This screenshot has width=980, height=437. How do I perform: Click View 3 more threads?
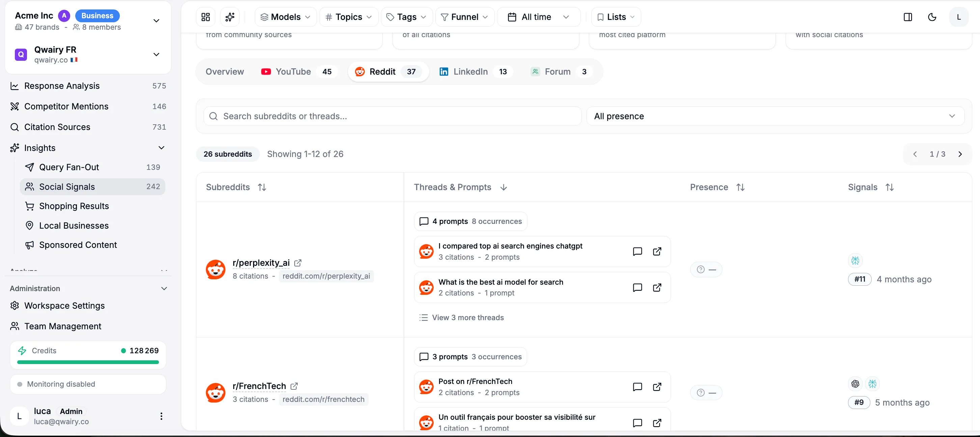461,318
